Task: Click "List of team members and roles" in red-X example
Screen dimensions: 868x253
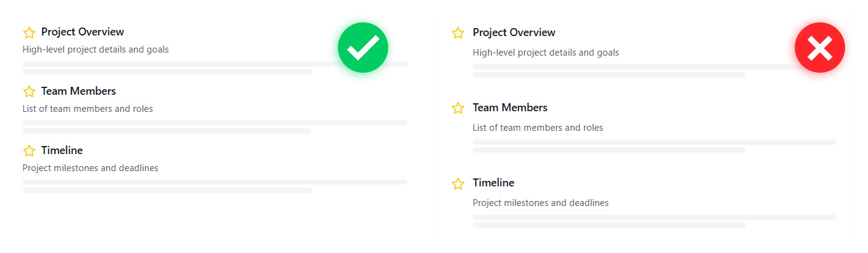Action: [537, 128]
